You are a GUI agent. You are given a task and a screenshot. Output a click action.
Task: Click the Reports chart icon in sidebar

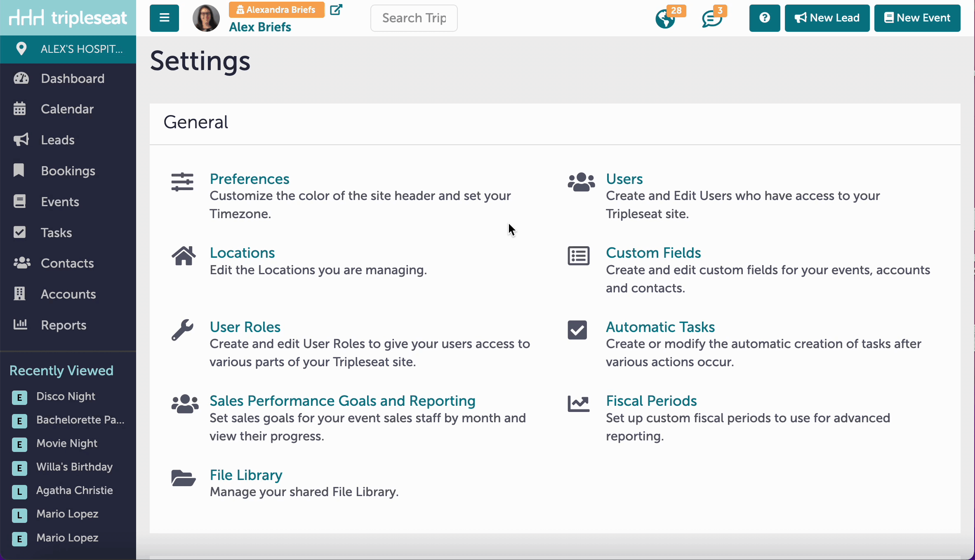pyautogui.click(x=20, y=325)
